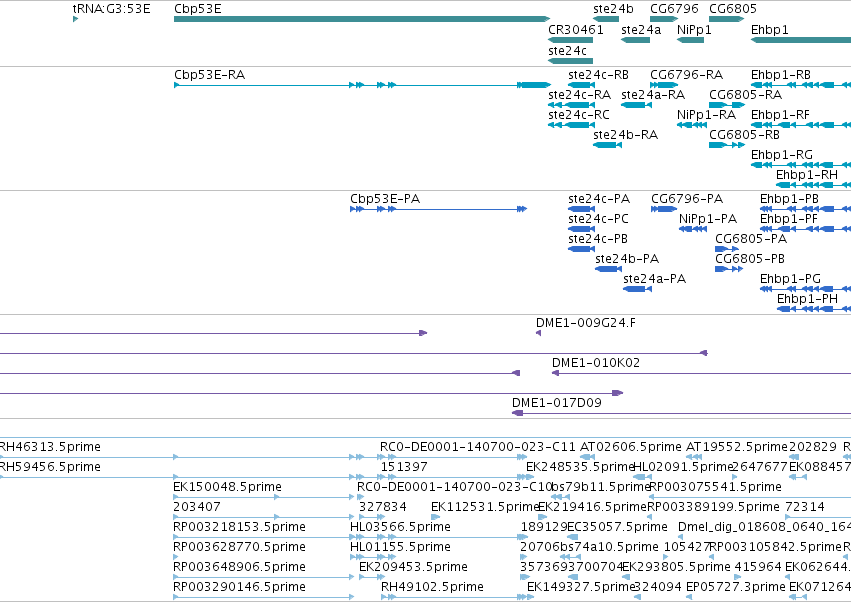Click the AT02606.5prime EST label
The height and width of the screenshot is (602, 851).
pyautogui.click(x=631, y=447)
